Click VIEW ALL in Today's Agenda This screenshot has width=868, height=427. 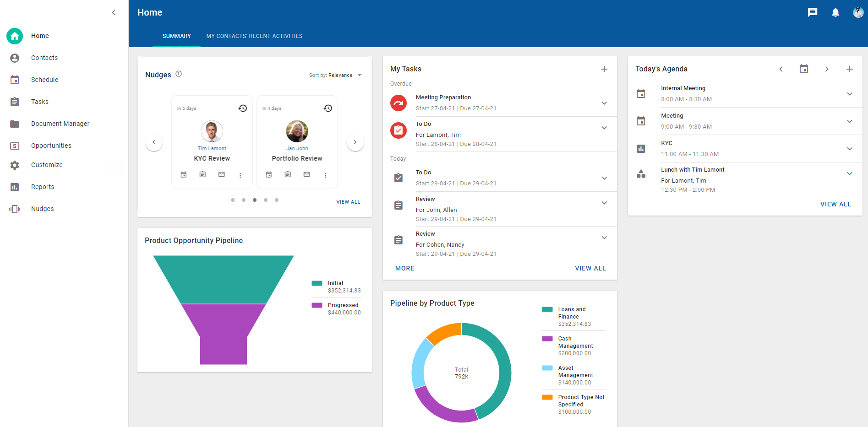pos(835,204)
